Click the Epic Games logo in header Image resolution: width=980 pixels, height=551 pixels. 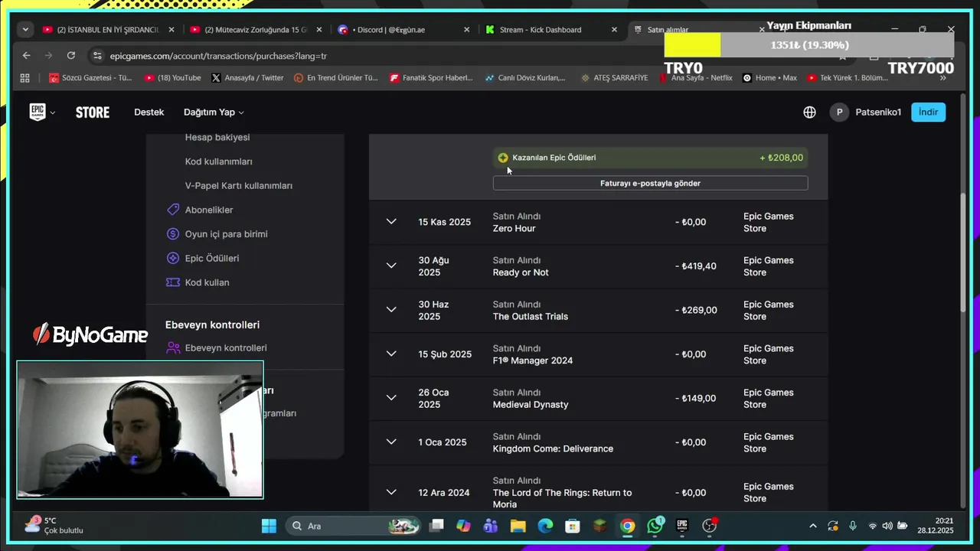(38, 112)
